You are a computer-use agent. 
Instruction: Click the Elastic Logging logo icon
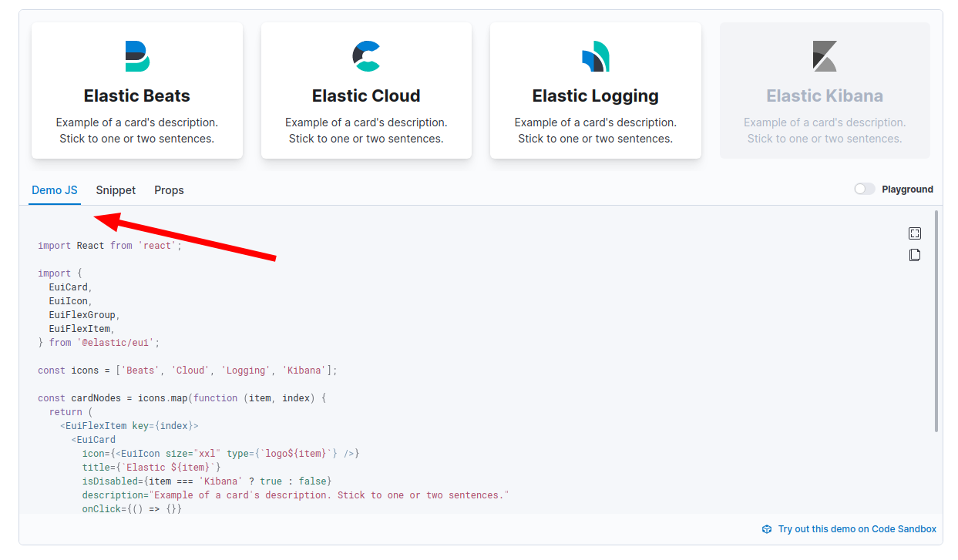point(595,55)
